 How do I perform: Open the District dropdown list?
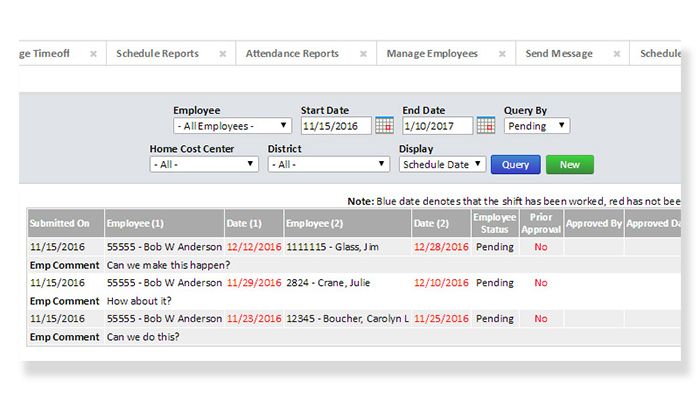(328, 164)
